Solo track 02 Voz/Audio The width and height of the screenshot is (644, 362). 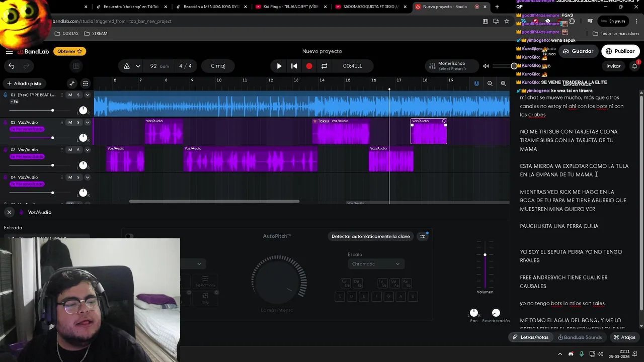click(78, 122)
